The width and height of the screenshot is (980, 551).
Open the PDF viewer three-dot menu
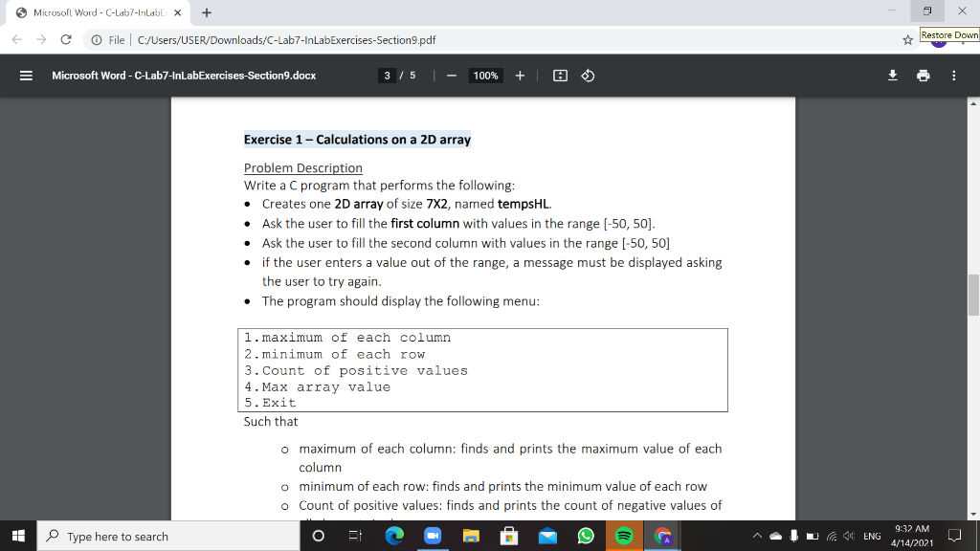954,75
